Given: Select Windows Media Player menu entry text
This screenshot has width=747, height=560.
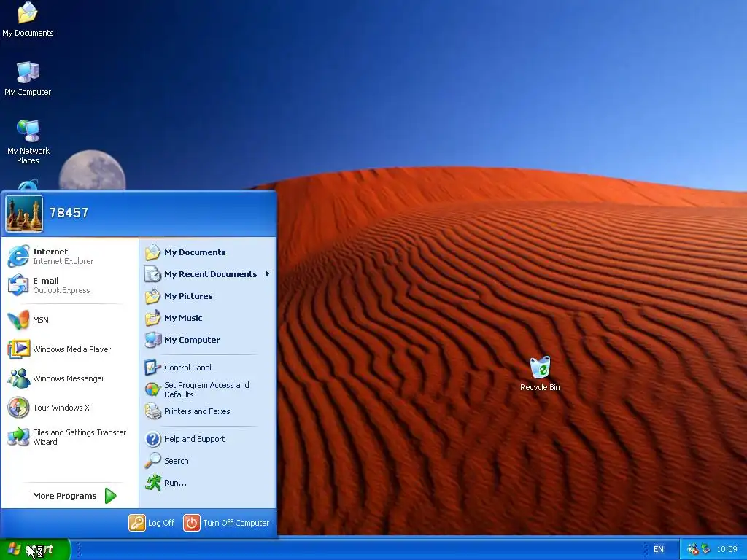Looking at the screenshot, I should pyautogui.click(x=72, y=349).
